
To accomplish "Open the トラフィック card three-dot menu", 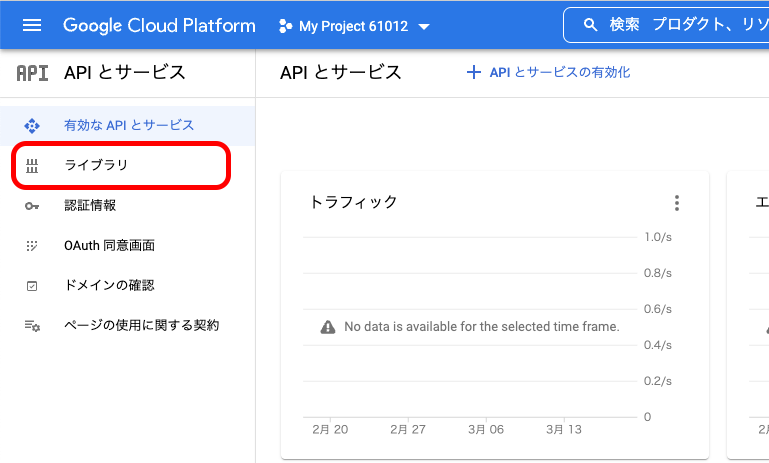I will tap(677, 203).
